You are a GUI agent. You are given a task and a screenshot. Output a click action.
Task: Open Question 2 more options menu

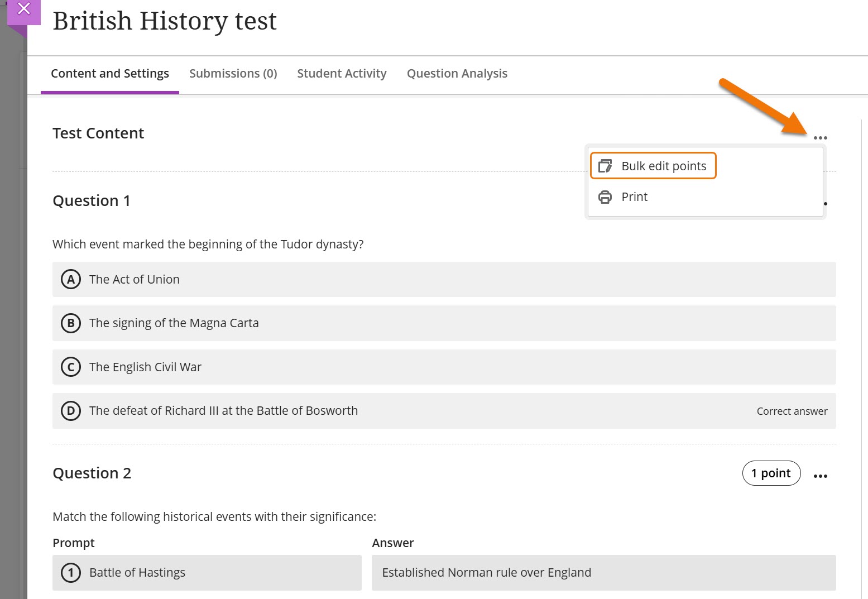click(x=820, y=476)
